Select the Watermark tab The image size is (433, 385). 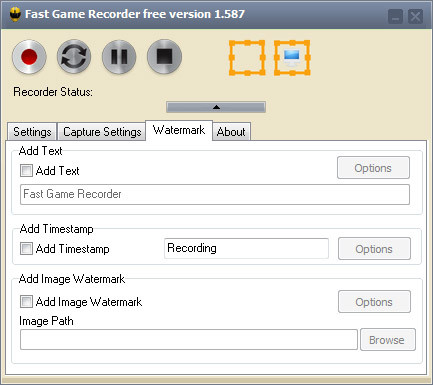pyautogui.click(x=179, y=130)
